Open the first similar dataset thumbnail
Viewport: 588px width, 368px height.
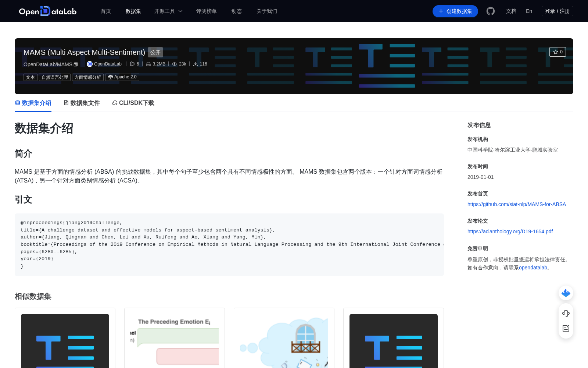[65, 341]
